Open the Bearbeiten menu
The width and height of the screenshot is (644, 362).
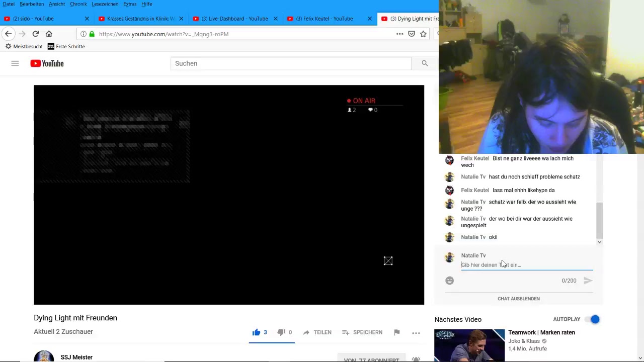point(32,4)
